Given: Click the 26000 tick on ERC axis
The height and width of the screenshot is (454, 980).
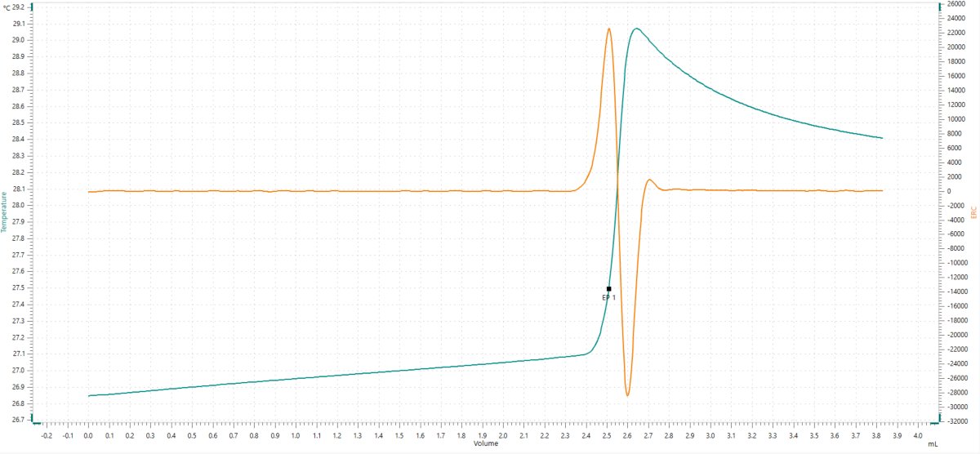Looking at the screenshot, I should coord(957,4).
